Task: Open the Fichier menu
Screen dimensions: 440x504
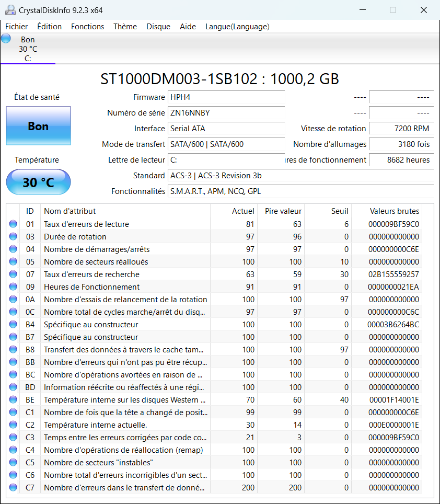Action: click(16, 26)
